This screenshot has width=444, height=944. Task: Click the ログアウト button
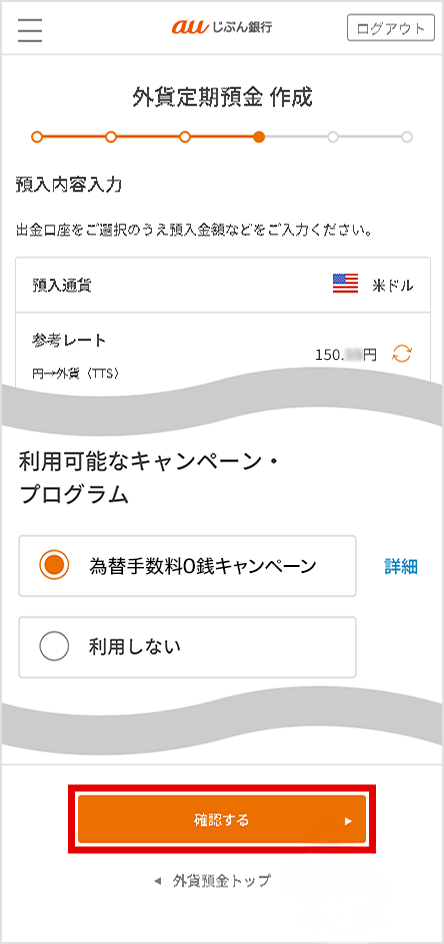click(x=390, y=28)
